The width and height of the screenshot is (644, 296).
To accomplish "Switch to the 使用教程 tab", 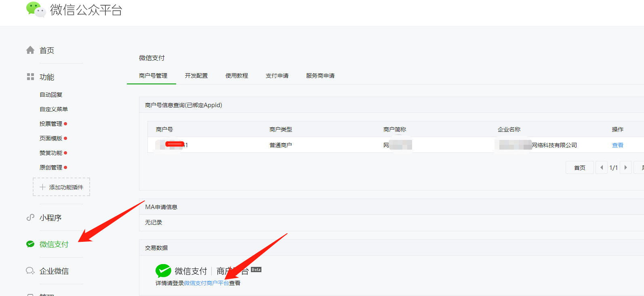I will 237,76.
